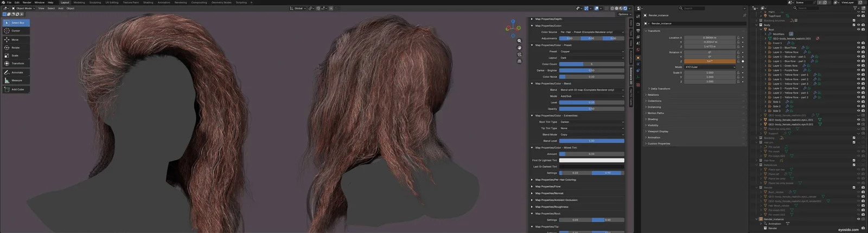Toggle the References collection checkbox

point(854,165)
